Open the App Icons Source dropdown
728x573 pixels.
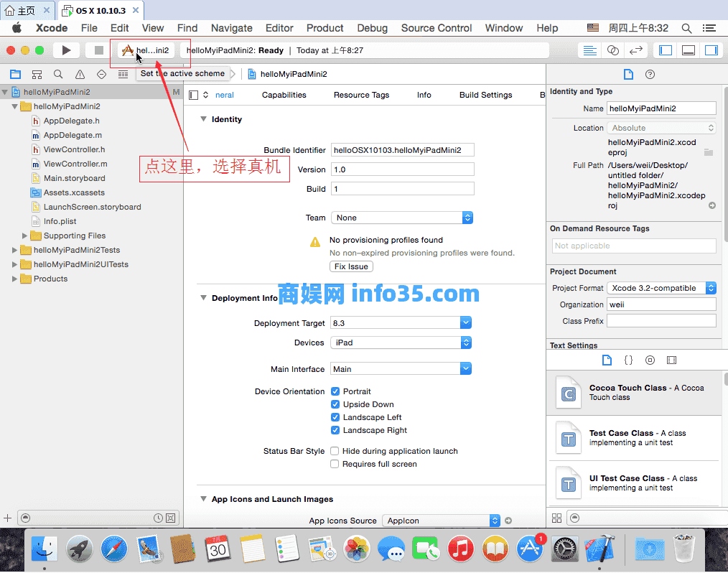(441, 521)
